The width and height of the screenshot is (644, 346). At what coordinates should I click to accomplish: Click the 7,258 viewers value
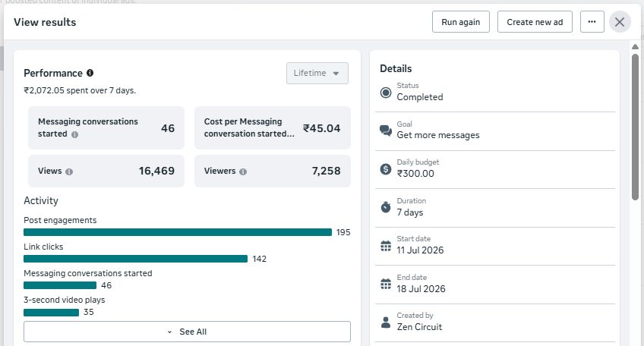326,171
